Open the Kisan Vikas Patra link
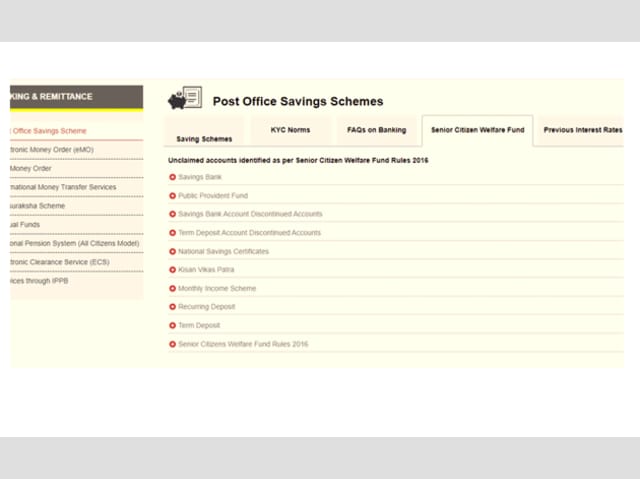 pyautogui.click(x=206, y=270)
